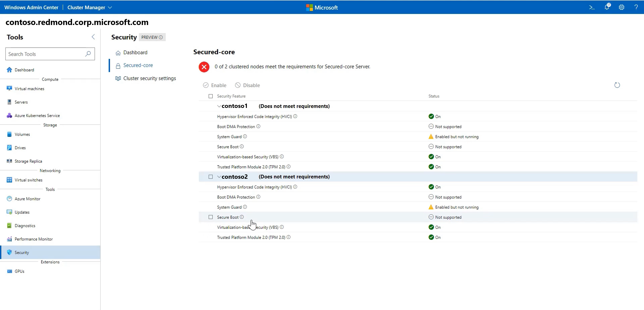Click the Azure Kubernetes Service icon
The height and width of the screenshot is (310, 644).
(x=9, y=115)
